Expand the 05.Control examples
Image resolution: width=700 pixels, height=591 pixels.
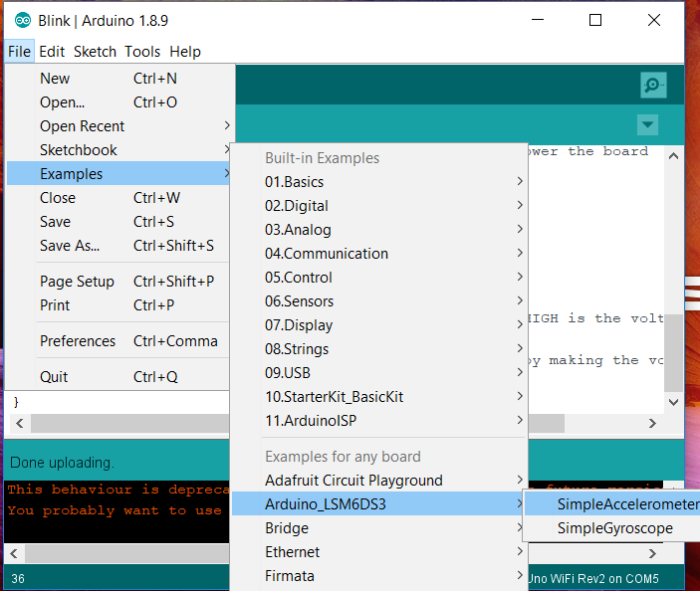(379, 278)
